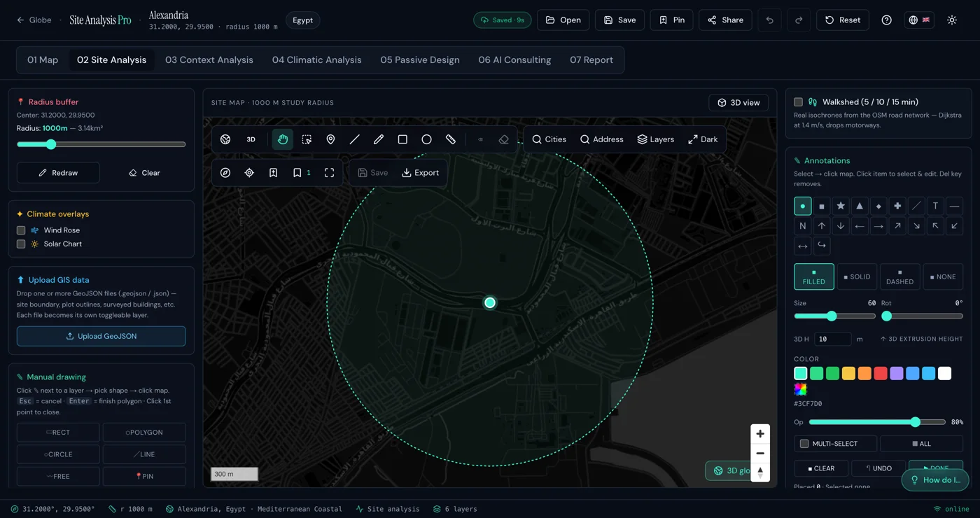The height and width of the screenshot is (518, 980).
Task: Choose the freehand pencil tool
Action: [x=379, y=139]
